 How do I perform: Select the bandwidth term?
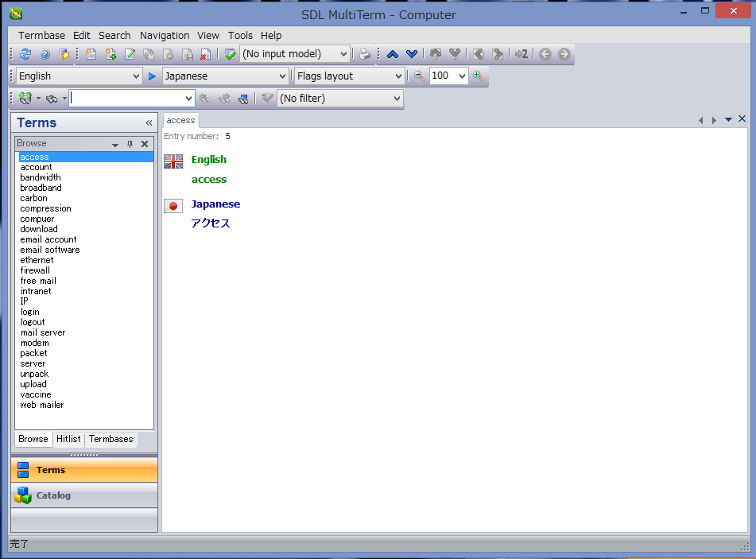pyautogui.click(x=40, y=177)
